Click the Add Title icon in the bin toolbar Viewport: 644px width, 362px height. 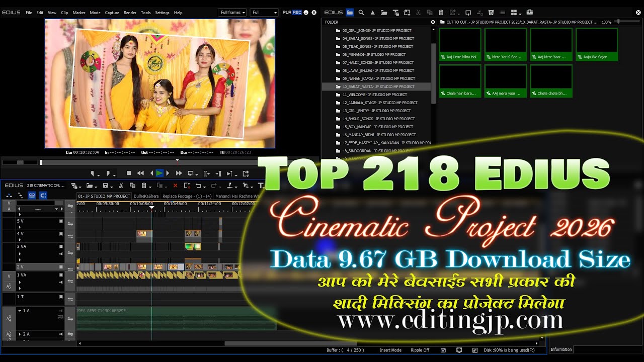[x=396, y=13]
